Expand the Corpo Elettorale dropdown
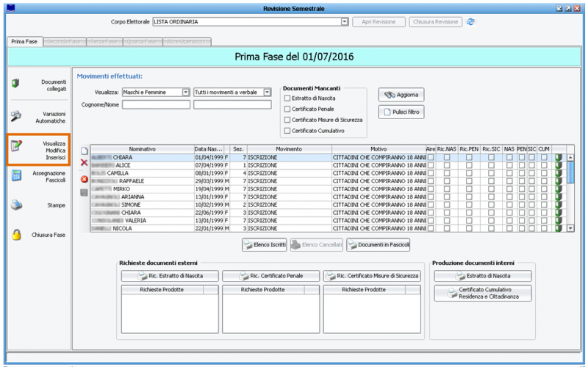Image resolution: width=588 pixels, height=367 pixels. tap(345, 22)
